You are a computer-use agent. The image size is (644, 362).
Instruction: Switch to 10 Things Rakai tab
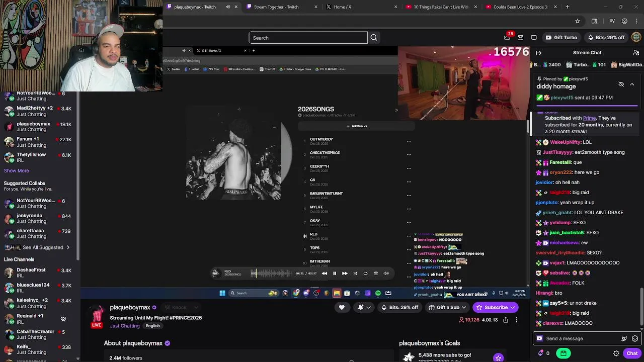(x=441, y=7)
